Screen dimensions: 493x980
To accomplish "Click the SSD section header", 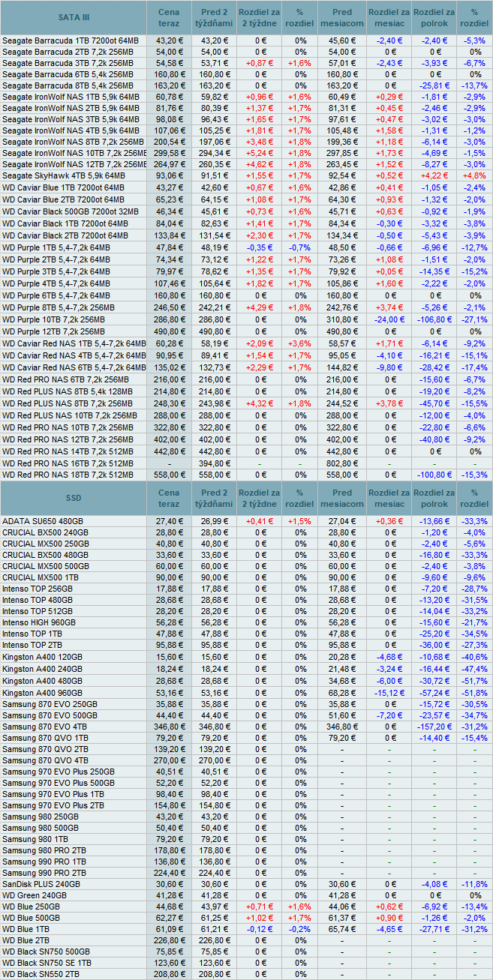I will pyautogui.click(x=73, y=498).
